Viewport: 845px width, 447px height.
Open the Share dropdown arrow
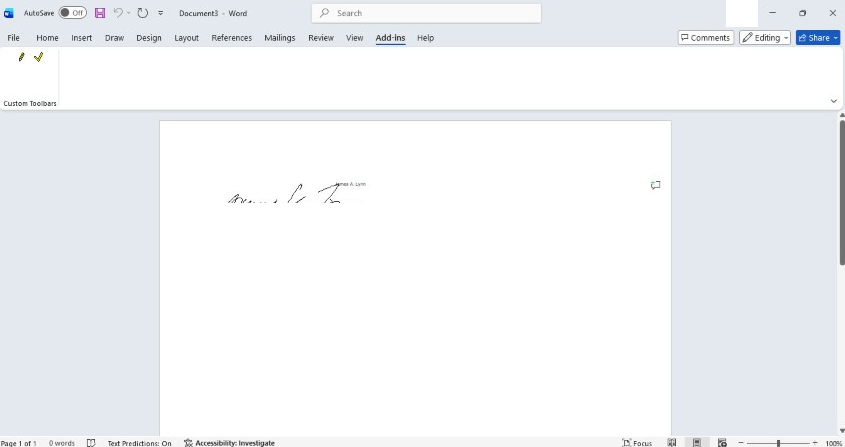[835, 38]
